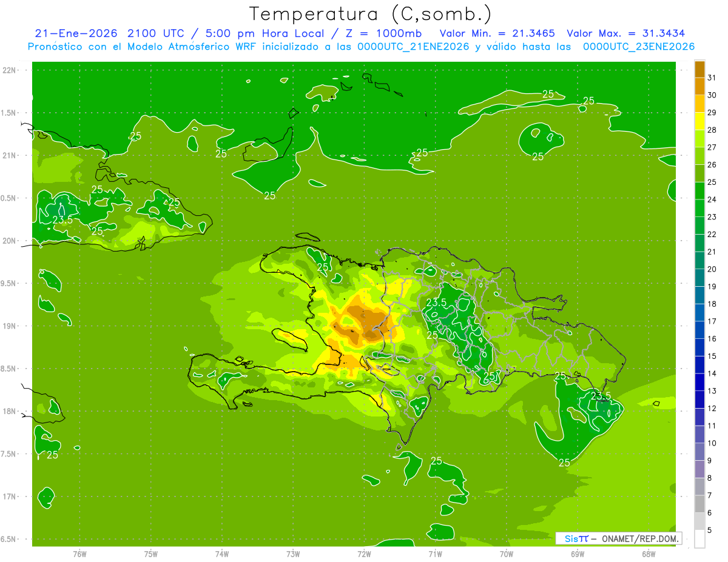This screenshot has width=728, height=562.
Task: Click the '20N' latitude label
Action: click(x=10, y=241)
